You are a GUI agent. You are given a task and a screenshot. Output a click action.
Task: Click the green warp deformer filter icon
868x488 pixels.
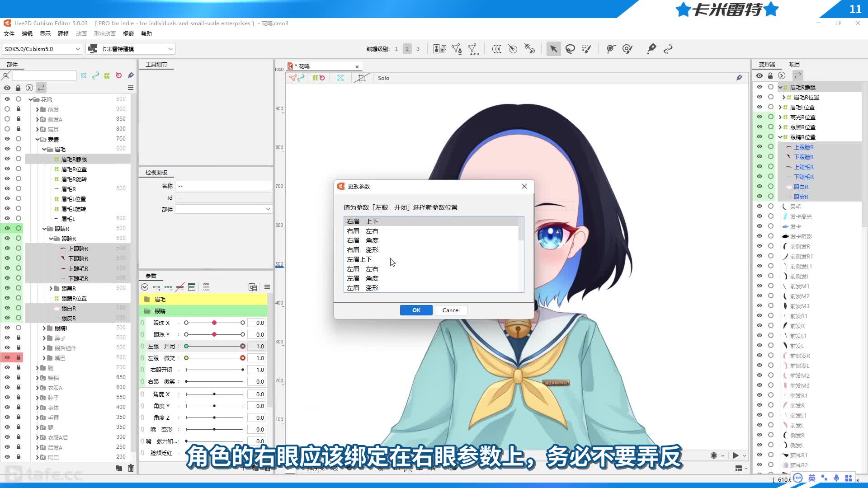point(107,75)
